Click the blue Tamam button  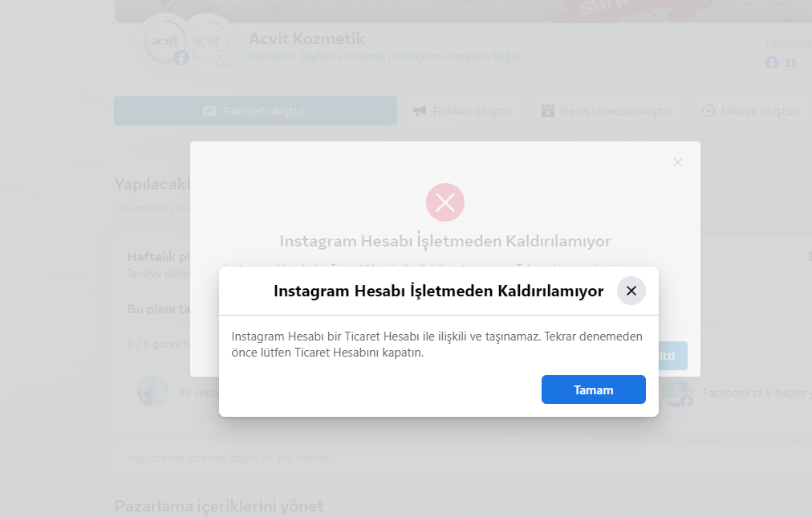[594, 390]
